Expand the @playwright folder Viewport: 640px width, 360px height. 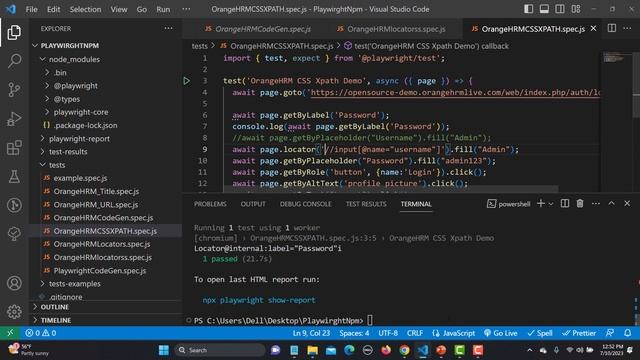coord(75,86)
